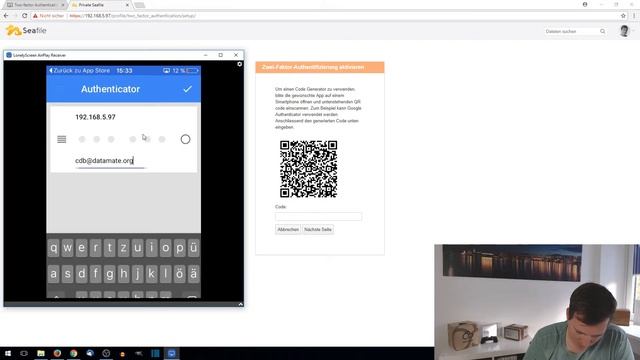640x360 pixels.
Task: Tap the e key on keyboard
Action: pyautogui.click(x=82, y=248)
